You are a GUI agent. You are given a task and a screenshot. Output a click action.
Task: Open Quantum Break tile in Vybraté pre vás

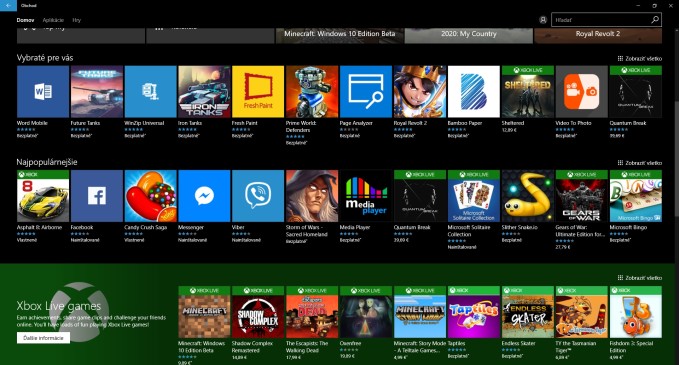[x=636, y=92]
